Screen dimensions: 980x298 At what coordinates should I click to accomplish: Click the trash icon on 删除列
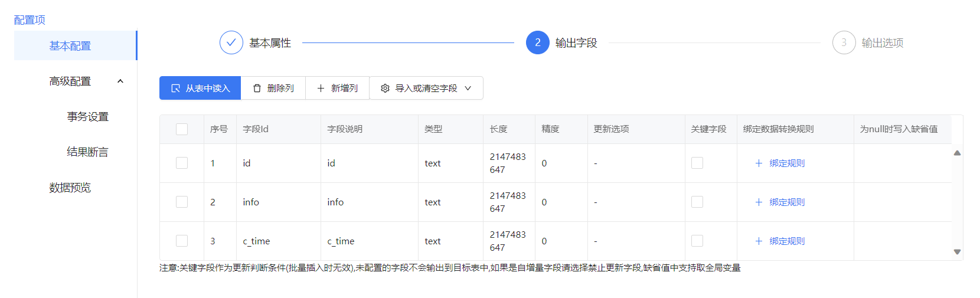coord(257,88)
